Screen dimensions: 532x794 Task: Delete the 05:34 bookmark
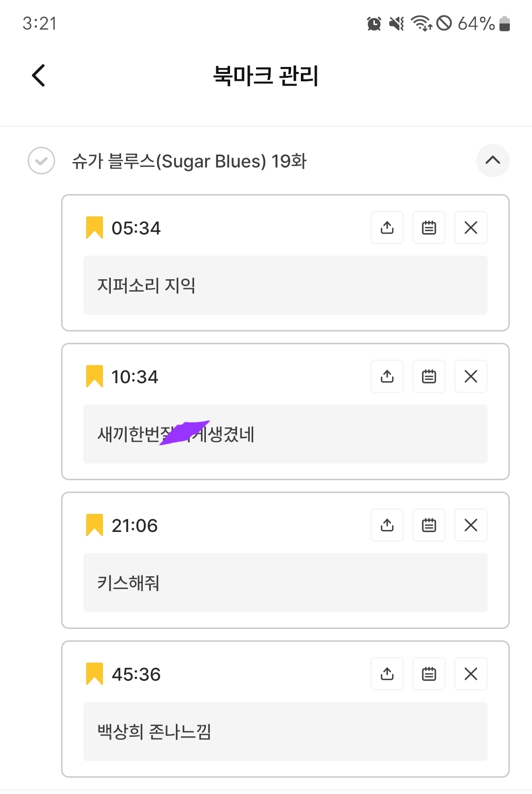(471, 228)
